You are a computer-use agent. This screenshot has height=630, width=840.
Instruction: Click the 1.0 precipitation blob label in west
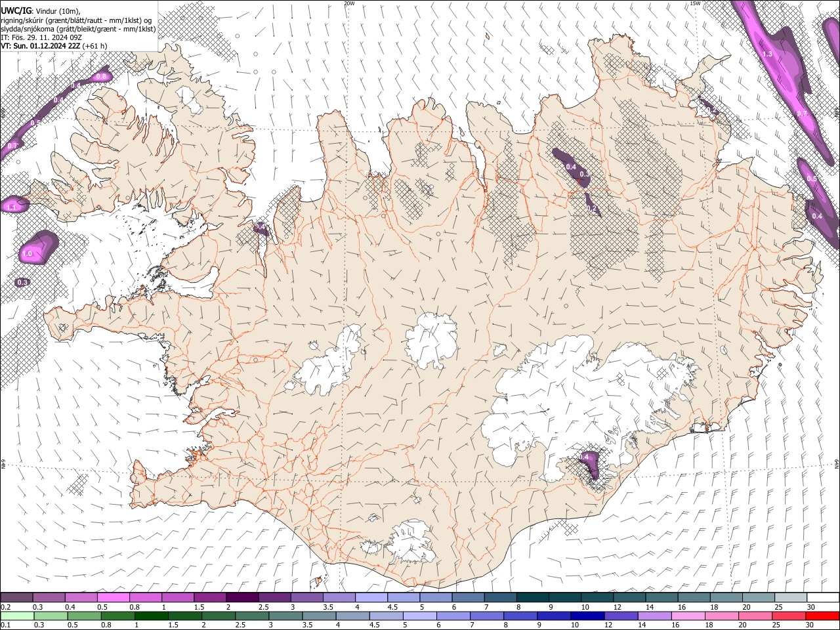tap(27, 253)
